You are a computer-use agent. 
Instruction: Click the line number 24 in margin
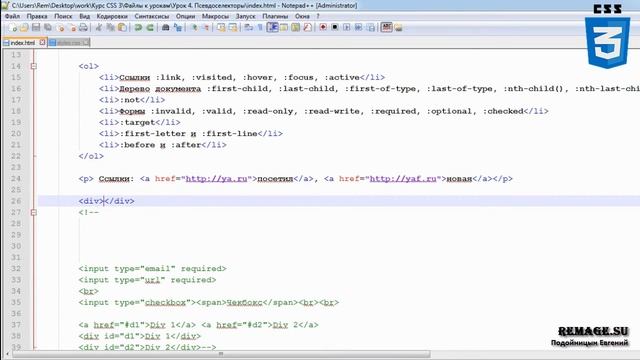point(16,179)
